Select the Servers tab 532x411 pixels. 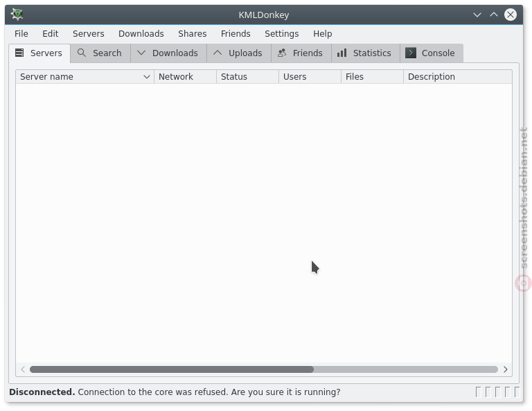point(39,53)
